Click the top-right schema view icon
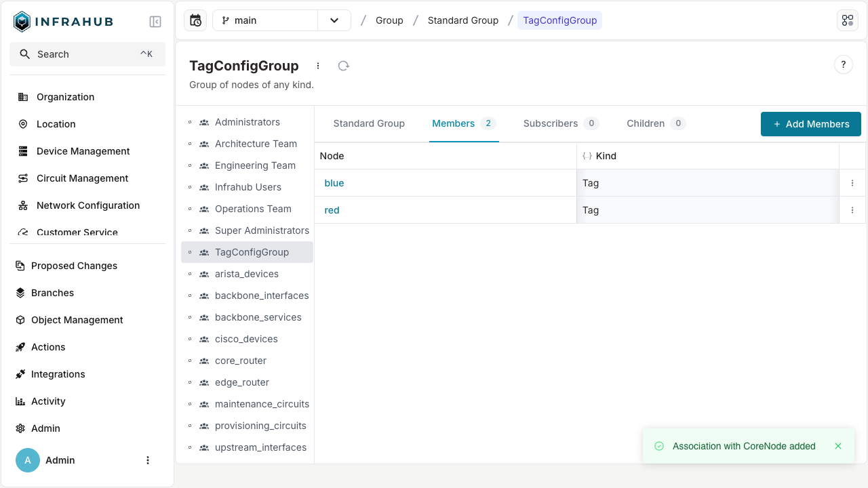Viewport: 868px width, 488px height. pos(848,20)
